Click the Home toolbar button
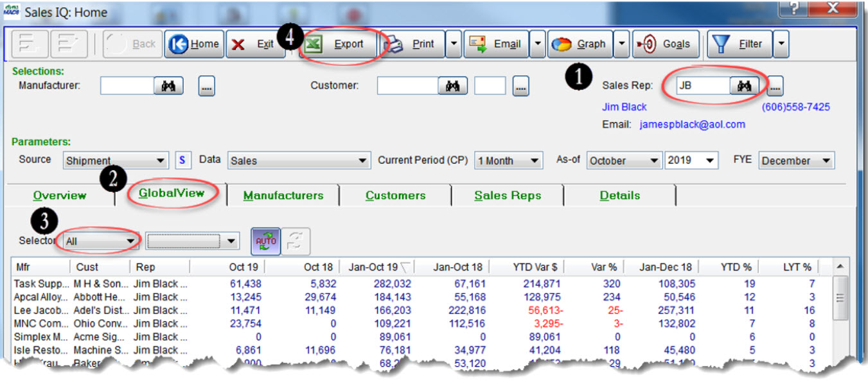 194,44
